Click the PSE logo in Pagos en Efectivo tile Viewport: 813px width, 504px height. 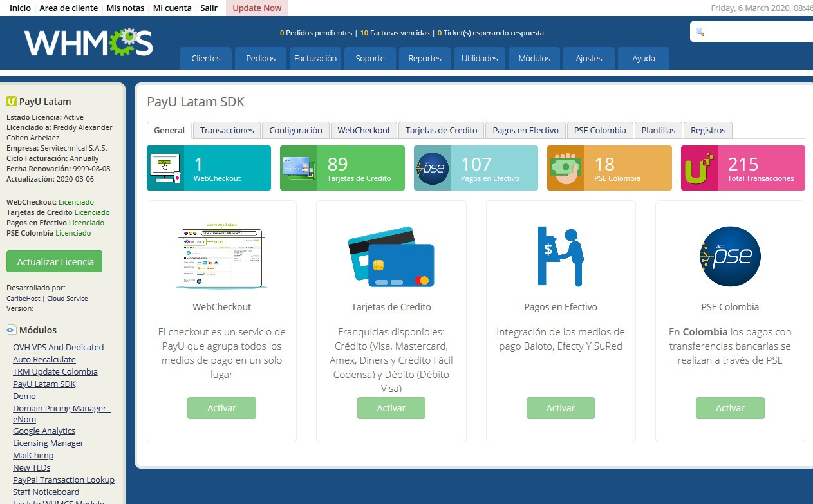433,168
